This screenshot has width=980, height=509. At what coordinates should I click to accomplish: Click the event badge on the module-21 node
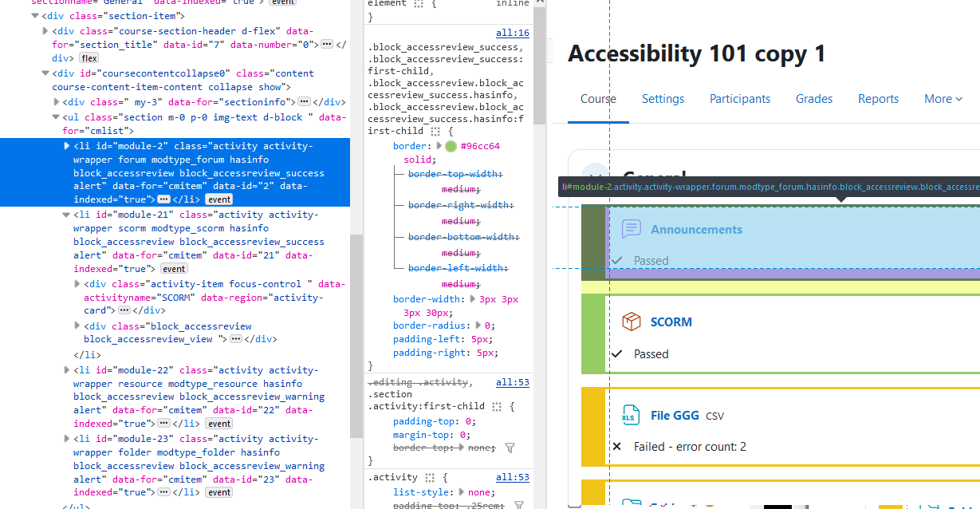[x=175, y=269]
